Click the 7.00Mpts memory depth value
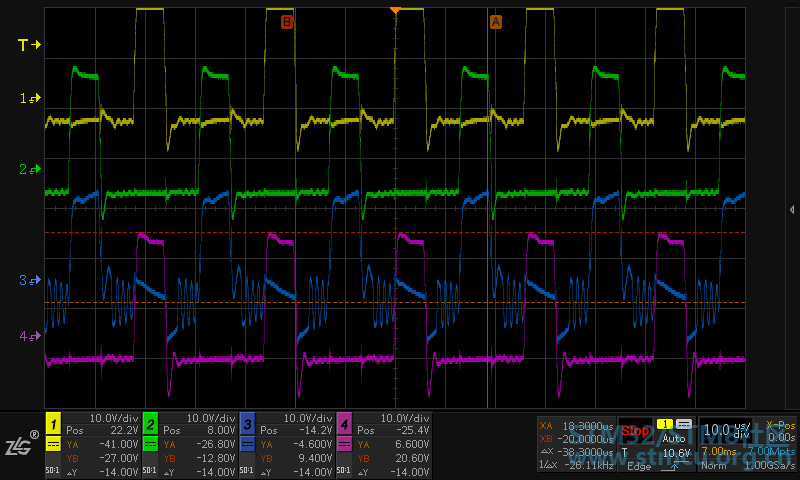 pos(771,451)
